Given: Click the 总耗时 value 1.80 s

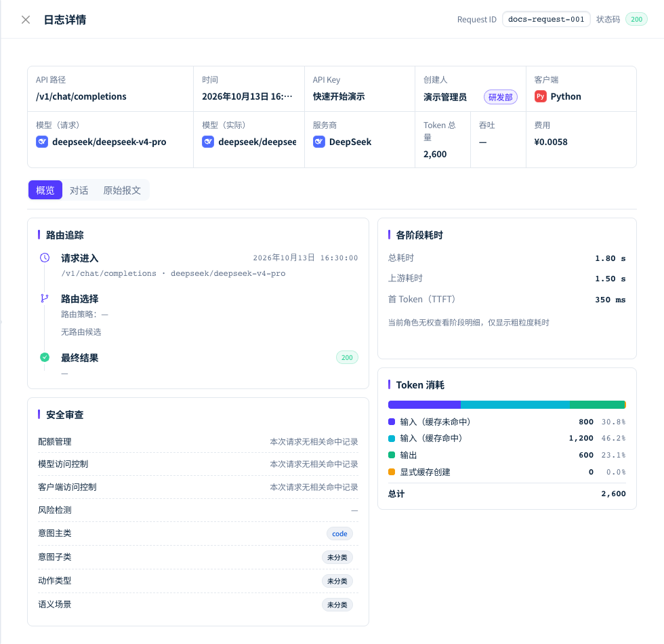Looking at the screenshot, I should click(x=610, y=258).
